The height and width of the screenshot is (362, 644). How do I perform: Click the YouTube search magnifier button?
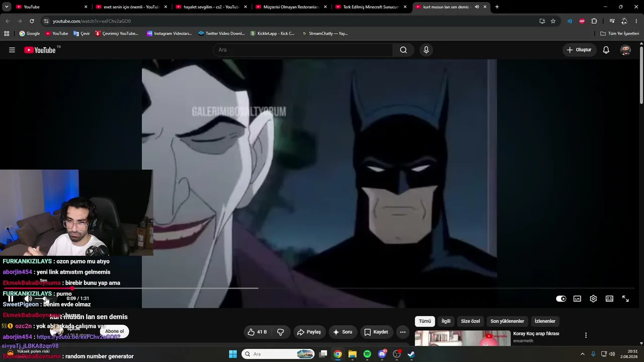point(404,50)
